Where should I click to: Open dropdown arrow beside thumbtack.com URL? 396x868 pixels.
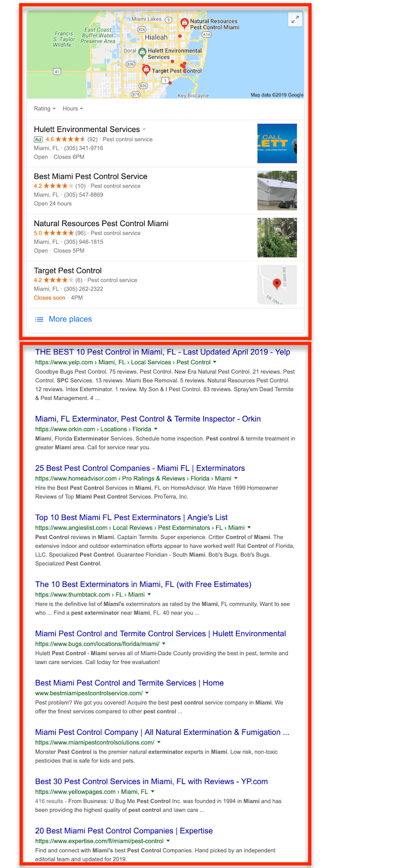[149, 595]
